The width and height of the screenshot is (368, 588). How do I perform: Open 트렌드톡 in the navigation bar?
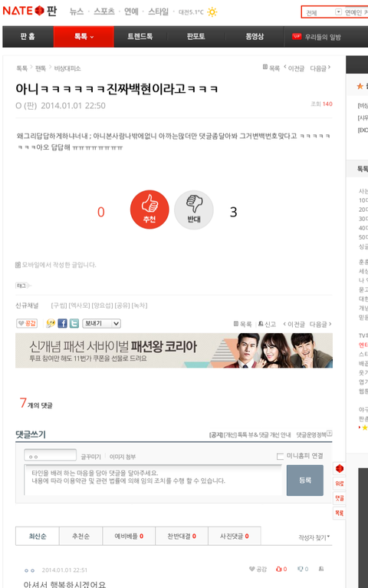[140, 37]
